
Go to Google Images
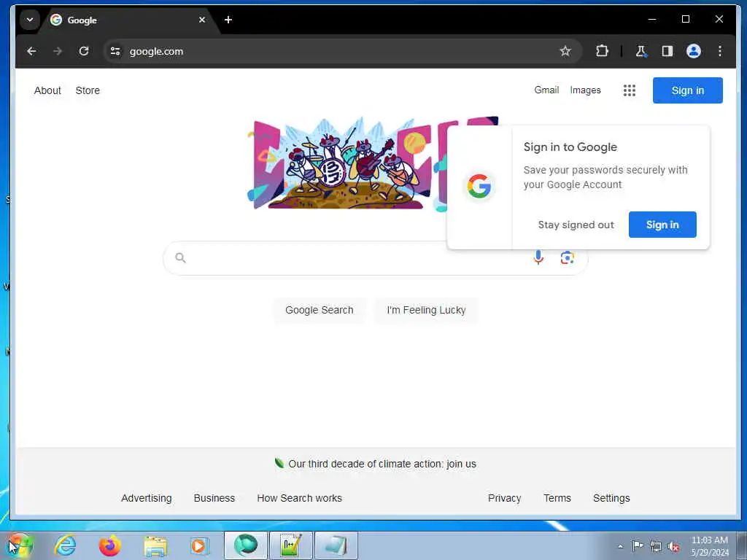coord(586,90)
